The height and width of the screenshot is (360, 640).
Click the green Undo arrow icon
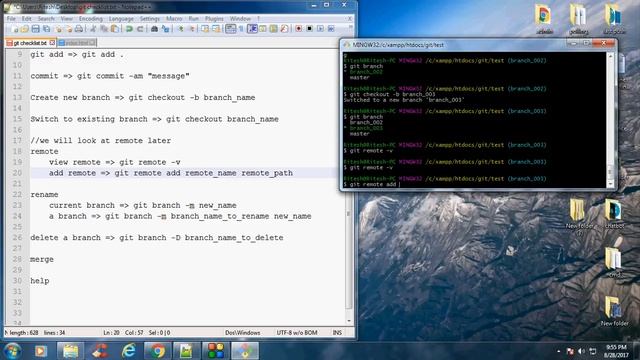click(129, 29)
